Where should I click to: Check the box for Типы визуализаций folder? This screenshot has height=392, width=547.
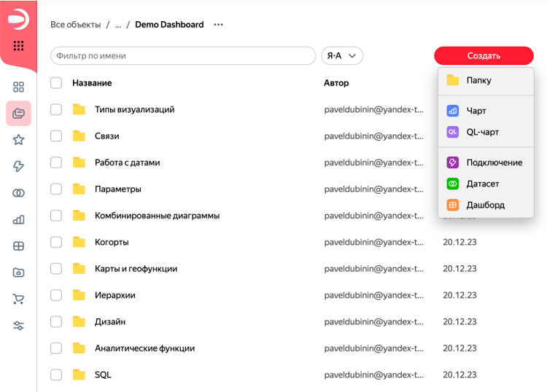coord(56,109)
